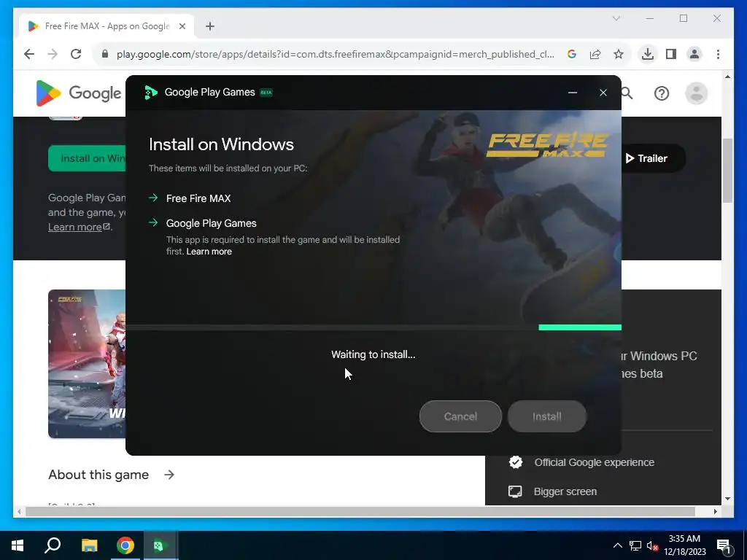Cancel the installation
747x560 pixels.
tap(460, 416)
